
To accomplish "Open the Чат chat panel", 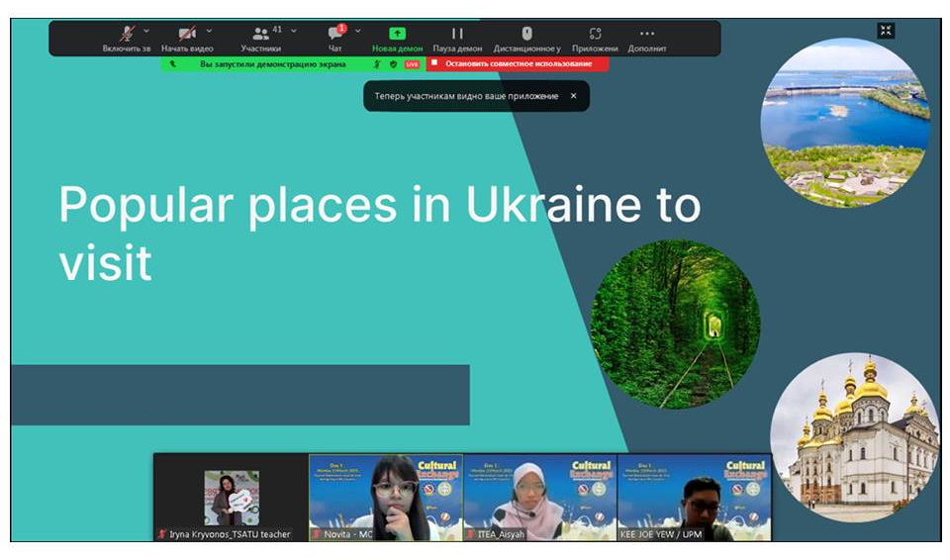I will 335,39.
